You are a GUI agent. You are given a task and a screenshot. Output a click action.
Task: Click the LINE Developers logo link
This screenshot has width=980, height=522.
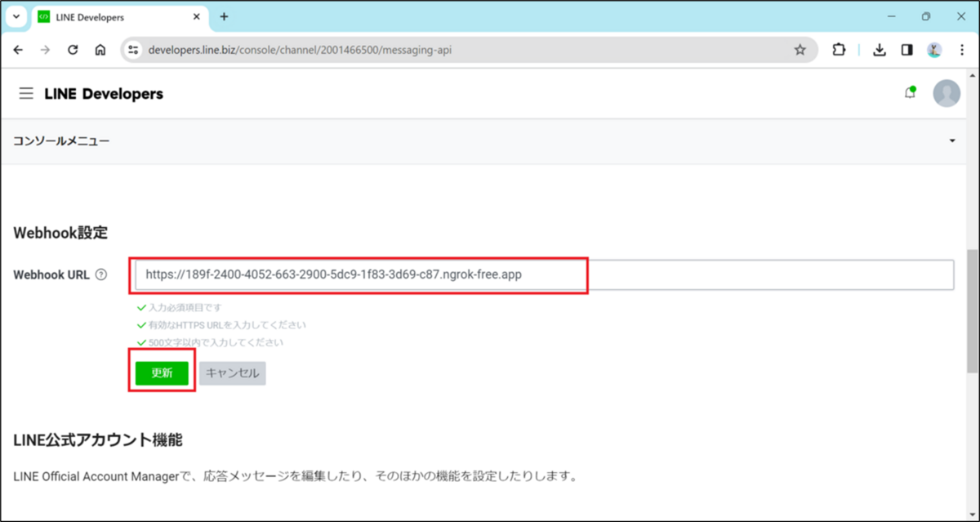(x=104, y=94)
